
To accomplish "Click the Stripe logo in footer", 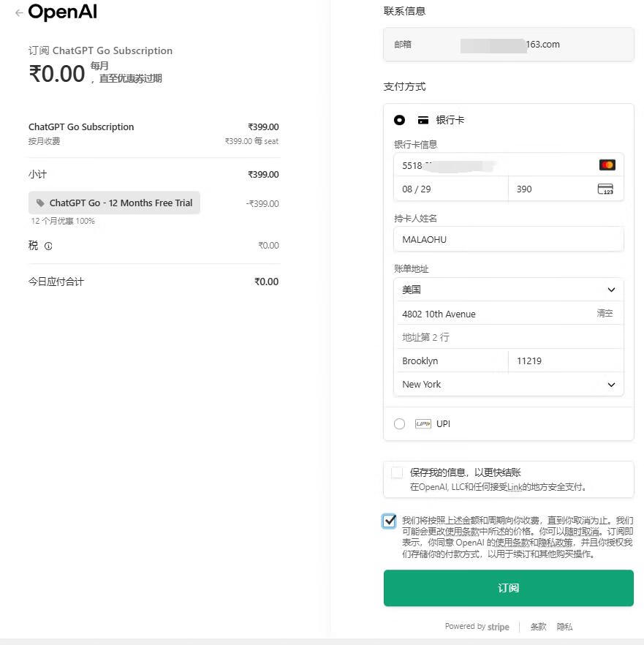I will point(499,627).
